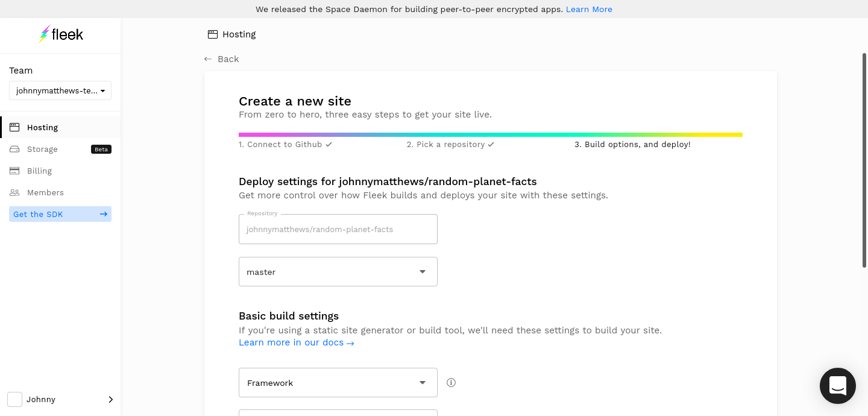This screenshot has height=416, width=868.
Task: Open the master branch dropdown
Action: point(338,272)
